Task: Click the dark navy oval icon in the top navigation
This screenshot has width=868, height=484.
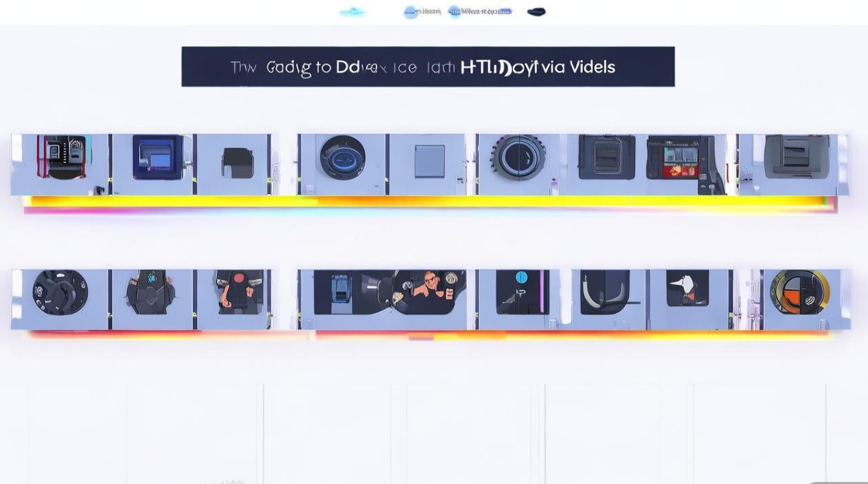Action: pos(536,12)
